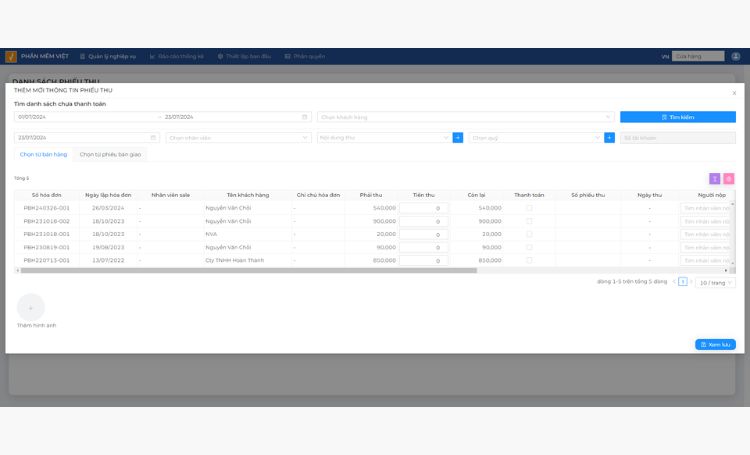This screenshot has width=750, height=455.
Task: Click the plus button beside Chọn quỹ
Action: [x=609, y=138]
